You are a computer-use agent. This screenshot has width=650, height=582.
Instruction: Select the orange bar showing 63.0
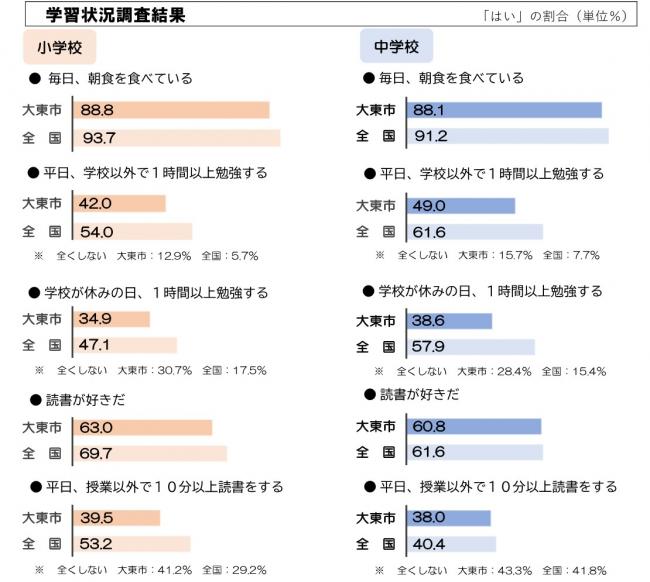143,428
